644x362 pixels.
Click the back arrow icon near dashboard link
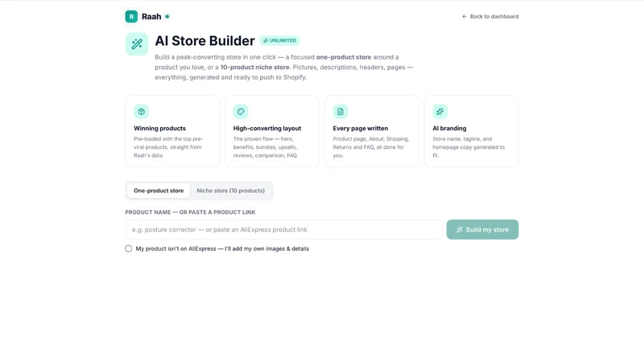[x=464, y=16]
